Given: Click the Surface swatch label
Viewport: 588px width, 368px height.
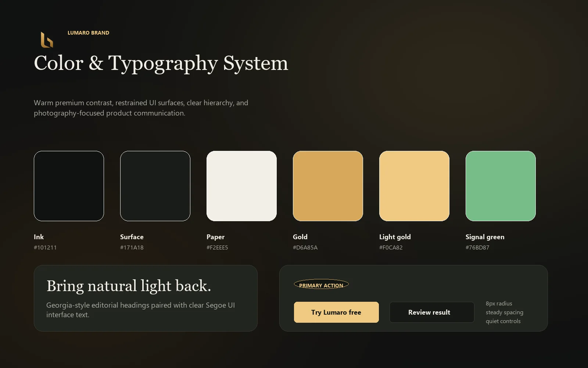Looking at the screenshot, I should [x=132, y=237].
